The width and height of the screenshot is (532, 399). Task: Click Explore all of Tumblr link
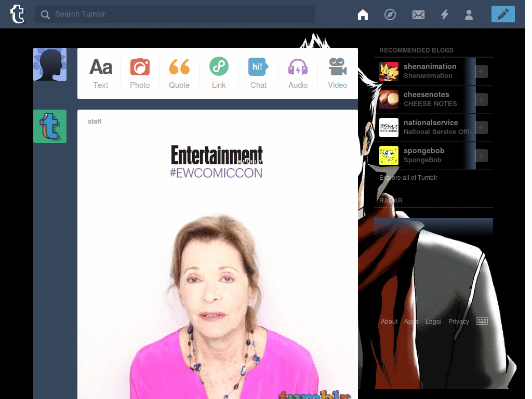(408, 178)
